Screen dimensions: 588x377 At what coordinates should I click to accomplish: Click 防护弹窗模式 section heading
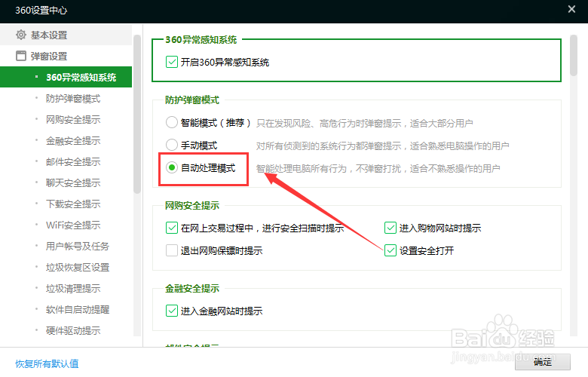pos(192,100)
